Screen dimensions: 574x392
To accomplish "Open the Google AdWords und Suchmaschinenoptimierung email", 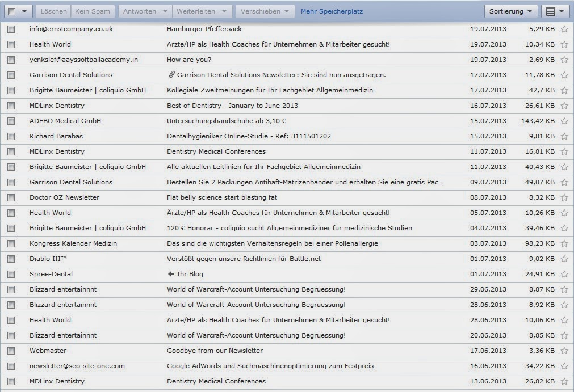I will tap(270, 366).
